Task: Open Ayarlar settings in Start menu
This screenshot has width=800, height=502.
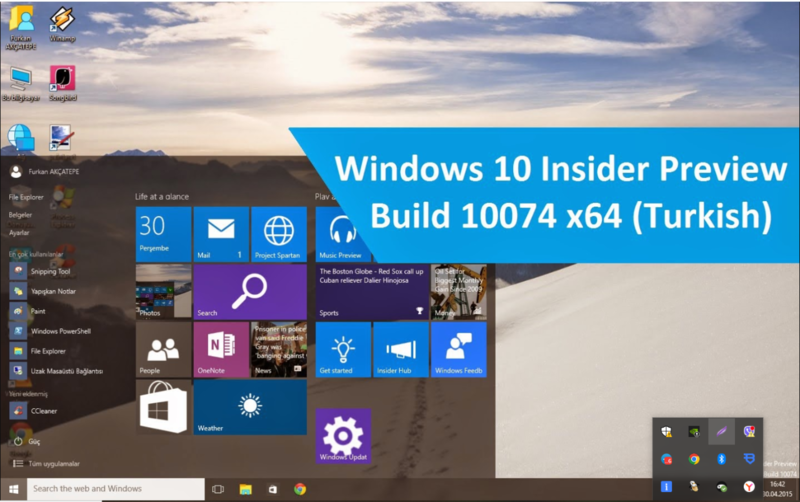Action: point(19,233)
